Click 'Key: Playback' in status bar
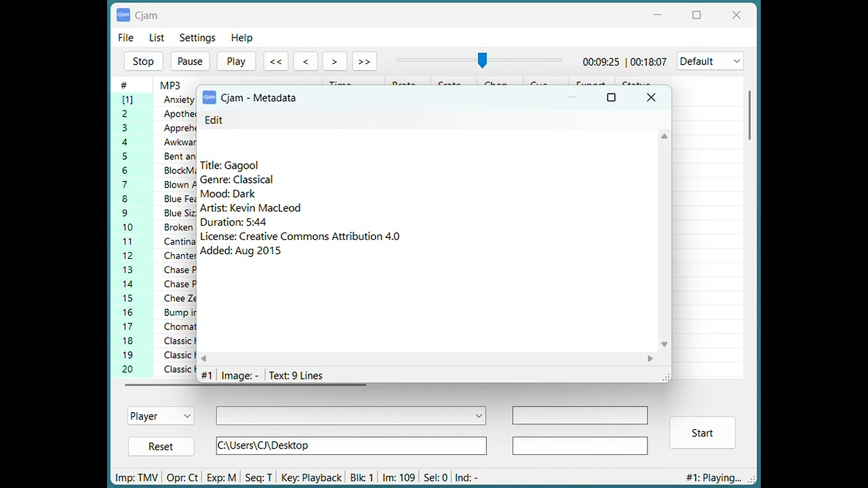 point(311,478)
